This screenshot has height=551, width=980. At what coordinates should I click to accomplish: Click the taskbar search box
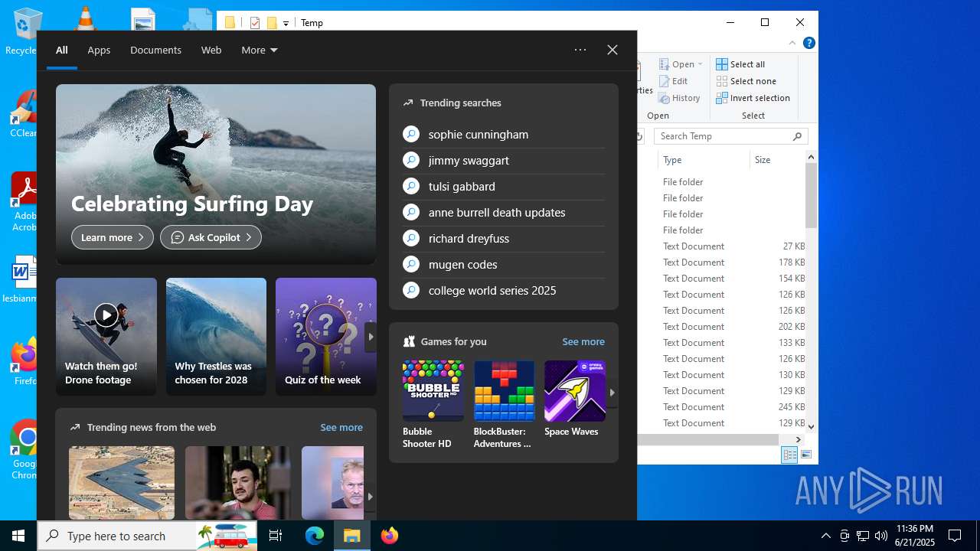click(x=148, y=536)
